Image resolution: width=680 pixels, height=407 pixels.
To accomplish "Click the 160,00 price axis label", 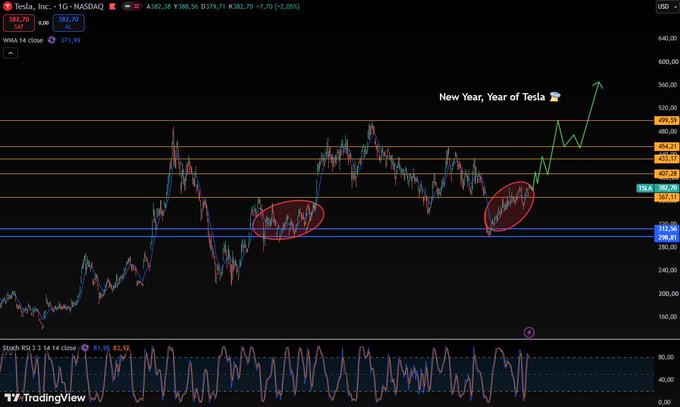I will coord(668,317).
